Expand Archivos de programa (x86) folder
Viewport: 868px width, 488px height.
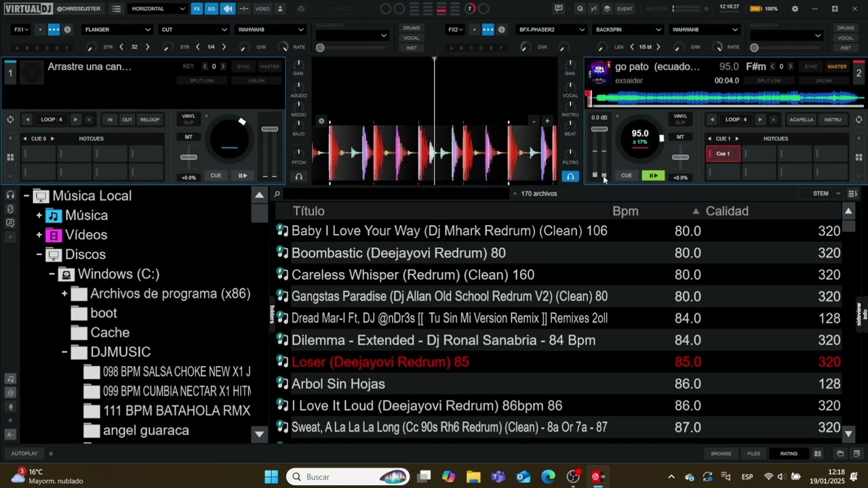click(64, 293)
